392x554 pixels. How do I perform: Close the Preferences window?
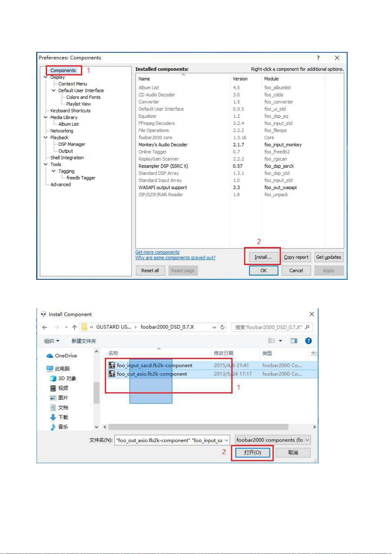pyautogui.click(x=337, y=58)
